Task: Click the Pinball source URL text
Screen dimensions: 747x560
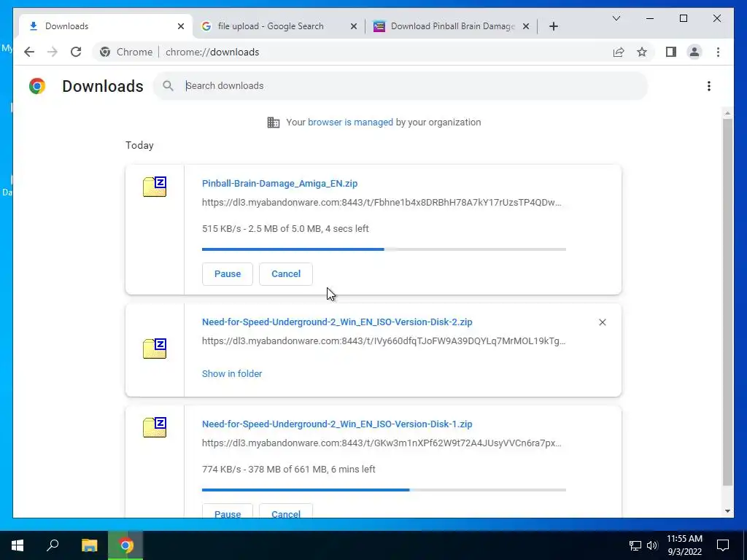Action: pos(382,203)
